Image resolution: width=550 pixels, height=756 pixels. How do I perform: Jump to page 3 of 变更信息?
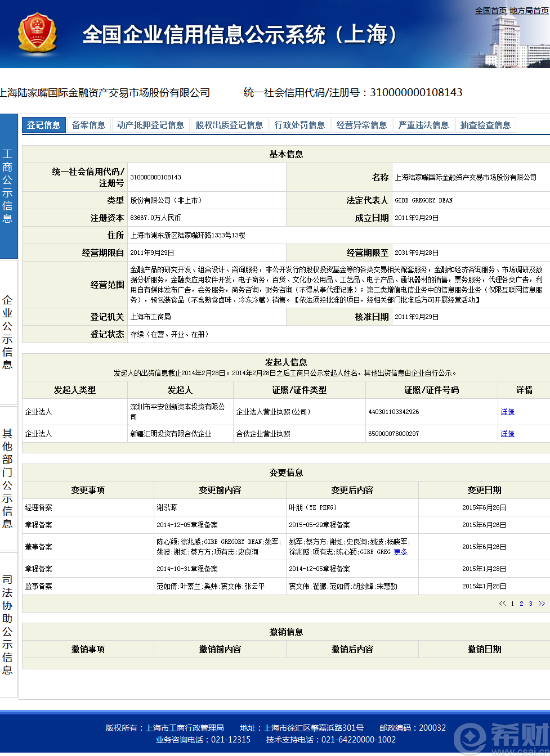tap(530, 604)
